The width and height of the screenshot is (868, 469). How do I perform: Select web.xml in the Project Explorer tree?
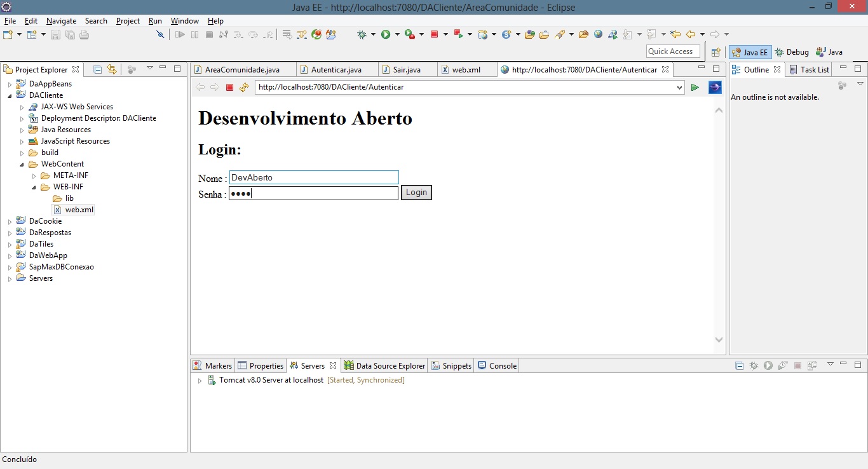(x=79, y=210)
